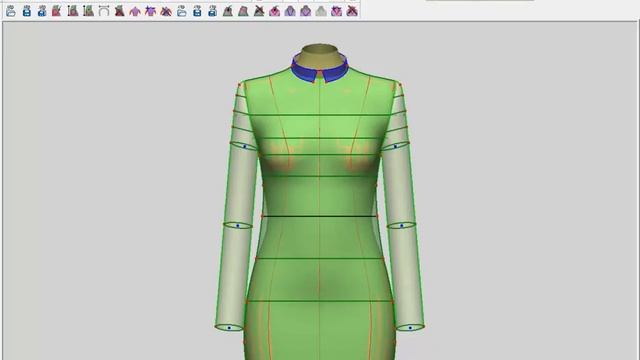Click the dark red garment crossed-out icon
This screenshot has height=360, width=640.
coord(119,11)
